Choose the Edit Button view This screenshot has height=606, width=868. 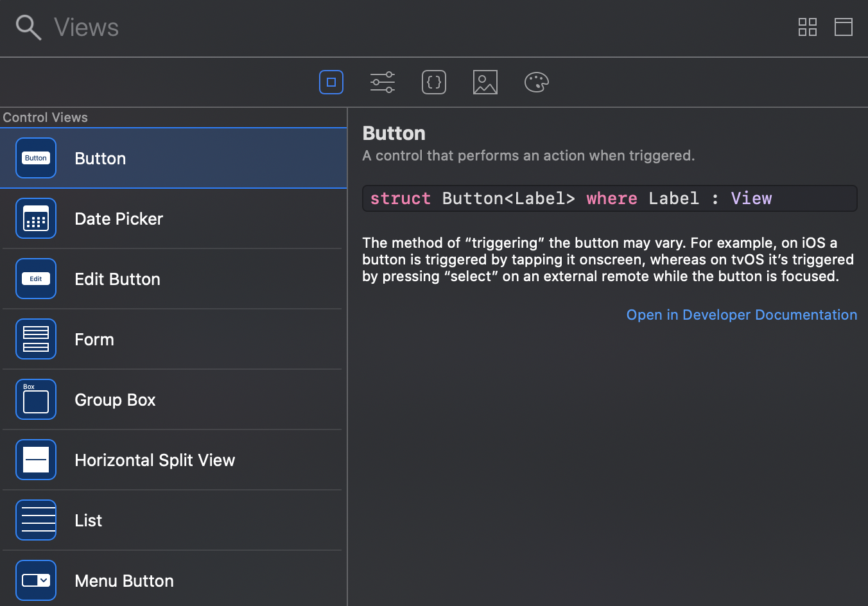point(117,279)
